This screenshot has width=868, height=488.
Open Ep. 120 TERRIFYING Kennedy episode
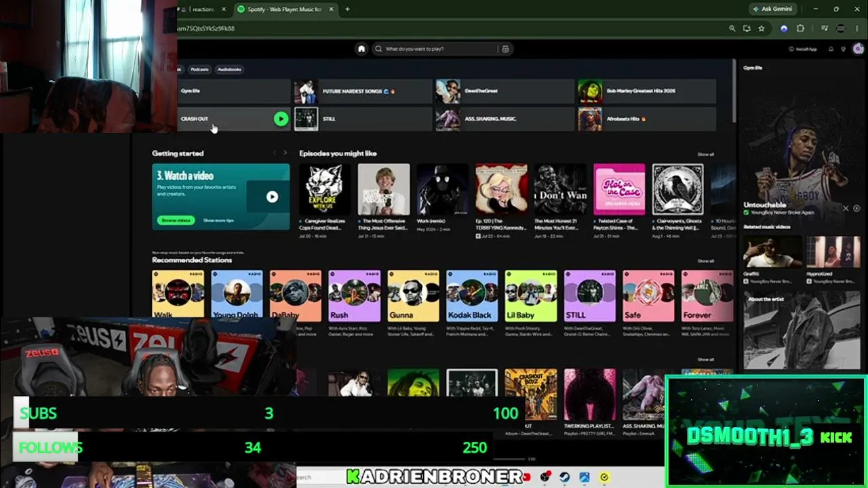tap(501, 189)
